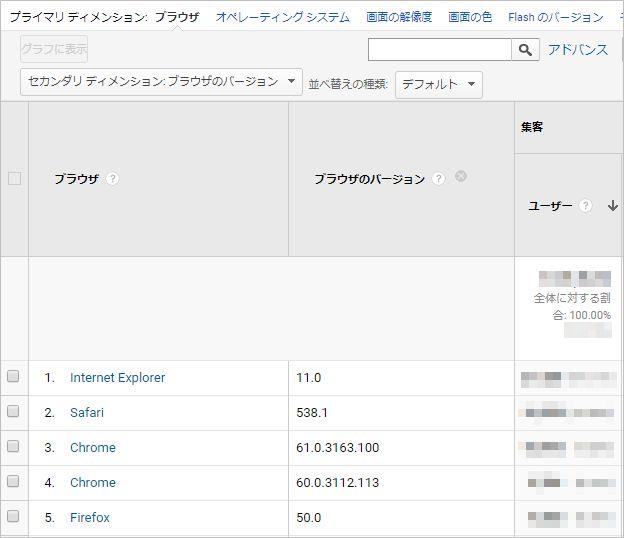Remove the ブラウザのバージョン secondary dimension
624x538 pixels.
[461, 176]
